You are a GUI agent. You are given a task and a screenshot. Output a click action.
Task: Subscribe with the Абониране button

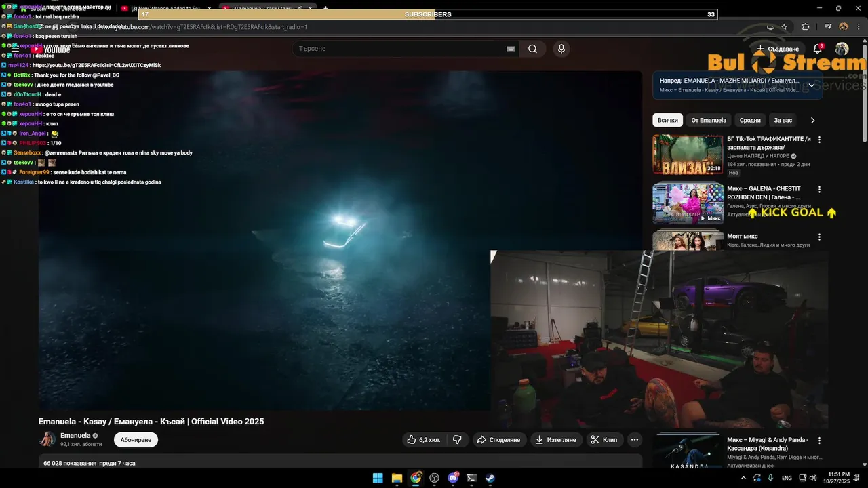click(136, 440)
